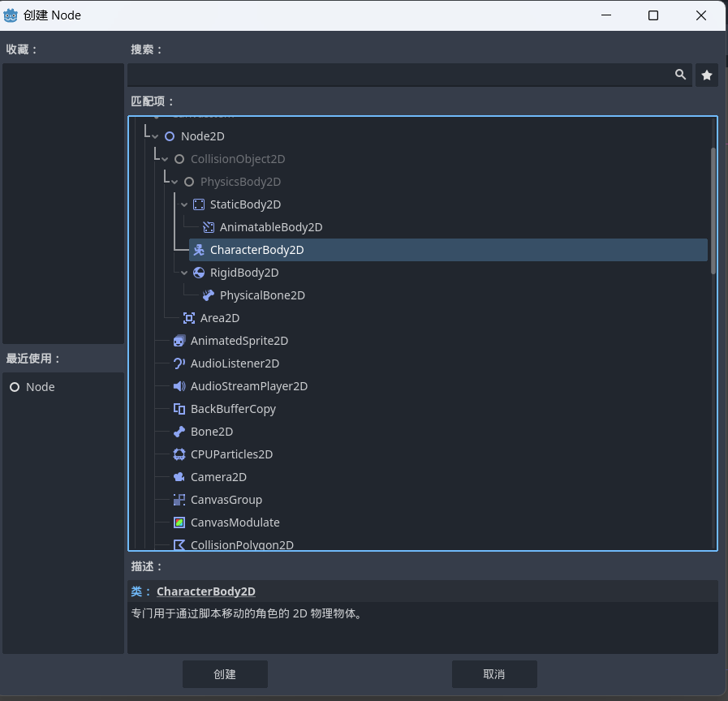Click the AnimatedSprite2D icon
The height and width of the screenshot is (701, 728).
179,341
